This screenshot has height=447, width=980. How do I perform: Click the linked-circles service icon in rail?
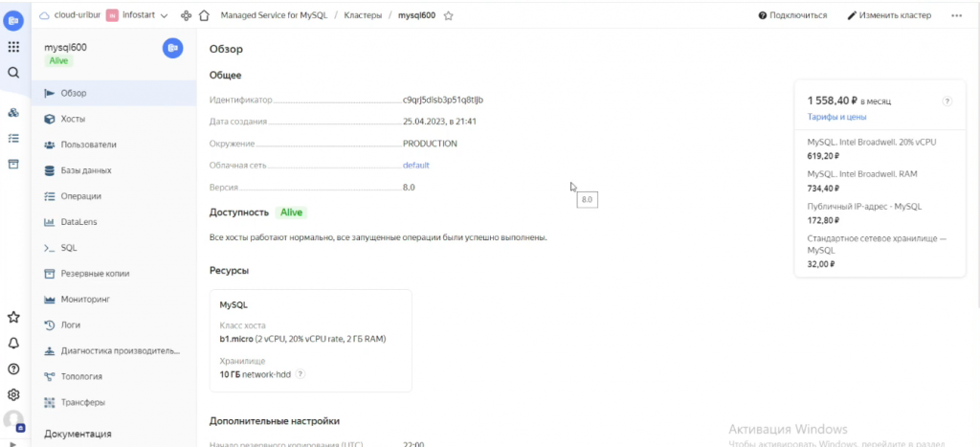click(13, 113)
